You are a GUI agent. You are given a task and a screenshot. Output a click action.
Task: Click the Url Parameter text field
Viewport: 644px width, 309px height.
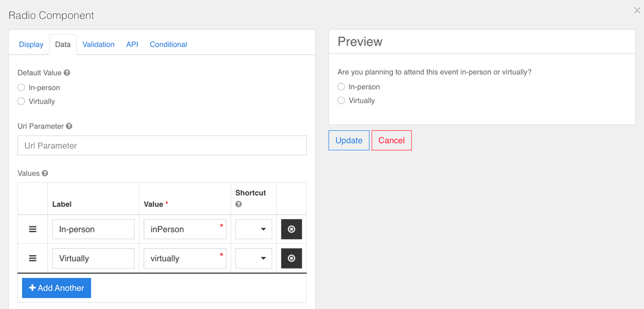tap(162, 146)
